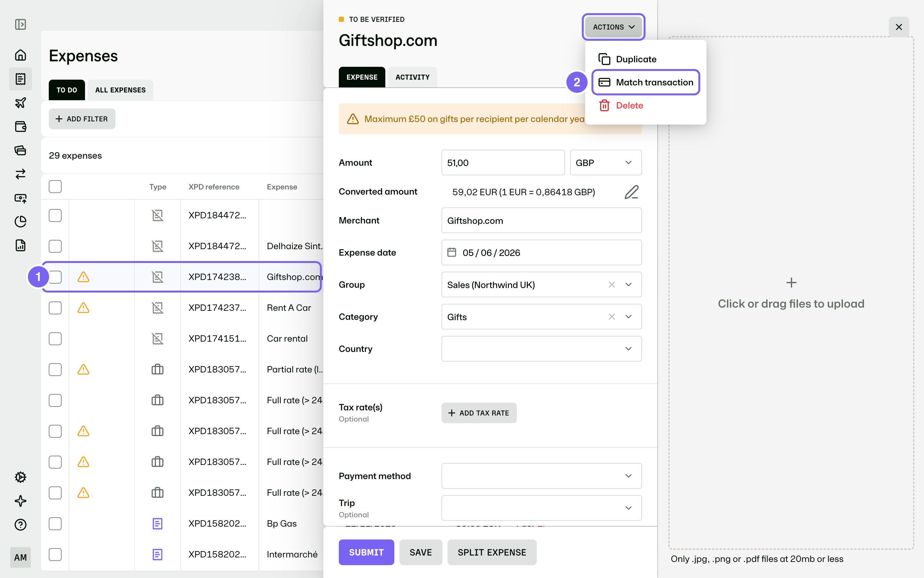
Task: Open the Expenses receipt icon in sidebar
Action: 20,79
